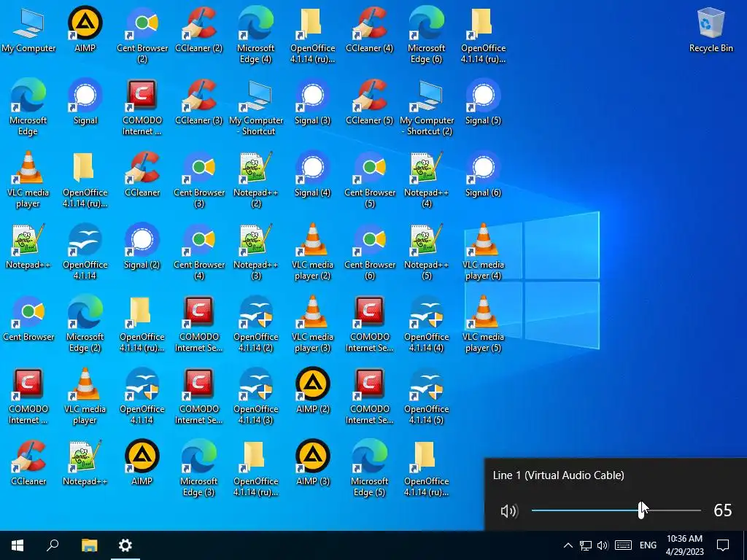Select the Cent Browser (3) shortcut
This screenshot has width=747, height=560.
pos(198,179)
